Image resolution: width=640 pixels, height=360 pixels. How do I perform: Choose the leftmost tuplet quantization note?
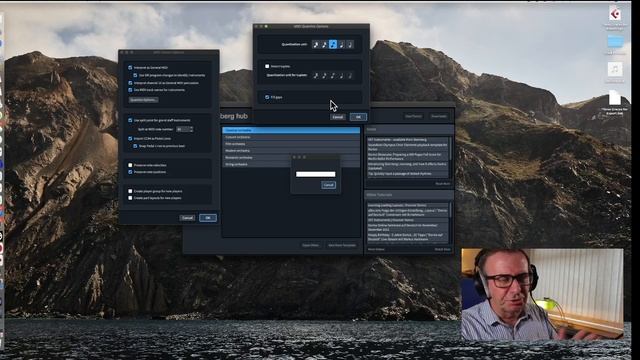[316, 76]
